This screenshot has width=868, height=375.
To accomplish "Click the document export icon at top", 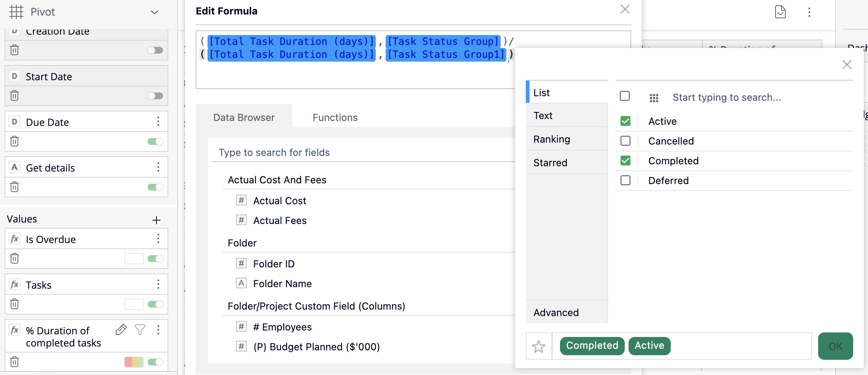I will click(x=780, y=12).
